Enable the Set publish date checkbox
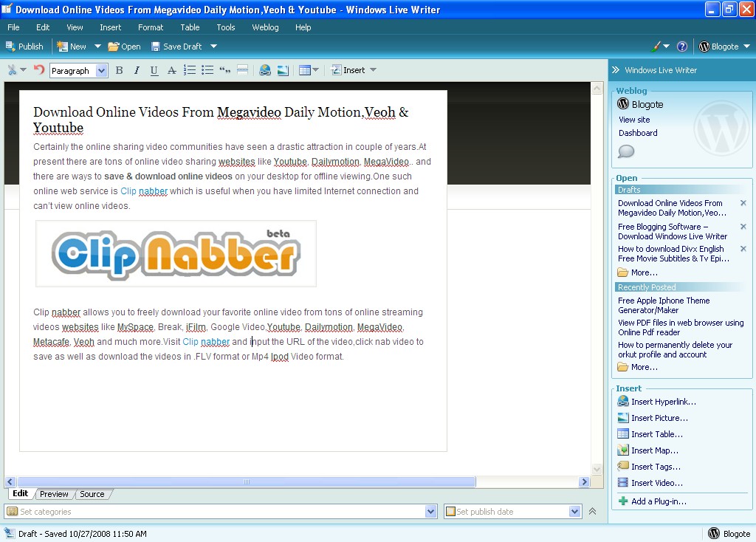The width and height of the screenshot is (756, 542). coord(450,512)
